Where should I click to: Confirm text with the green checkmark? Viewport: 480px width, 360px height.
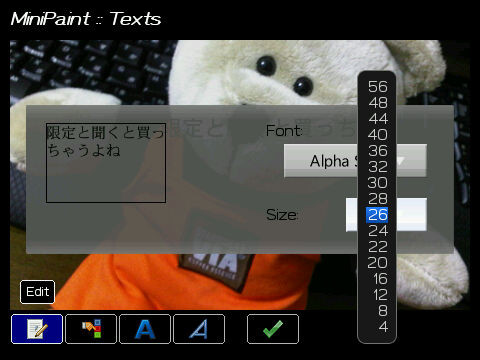[x=273, y=329]
